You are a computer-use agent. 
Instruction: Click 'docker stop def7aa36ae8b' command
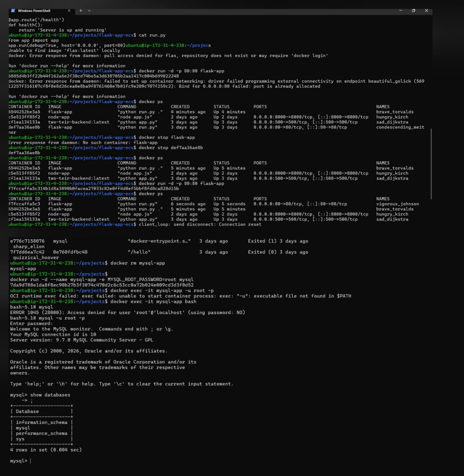171,148
